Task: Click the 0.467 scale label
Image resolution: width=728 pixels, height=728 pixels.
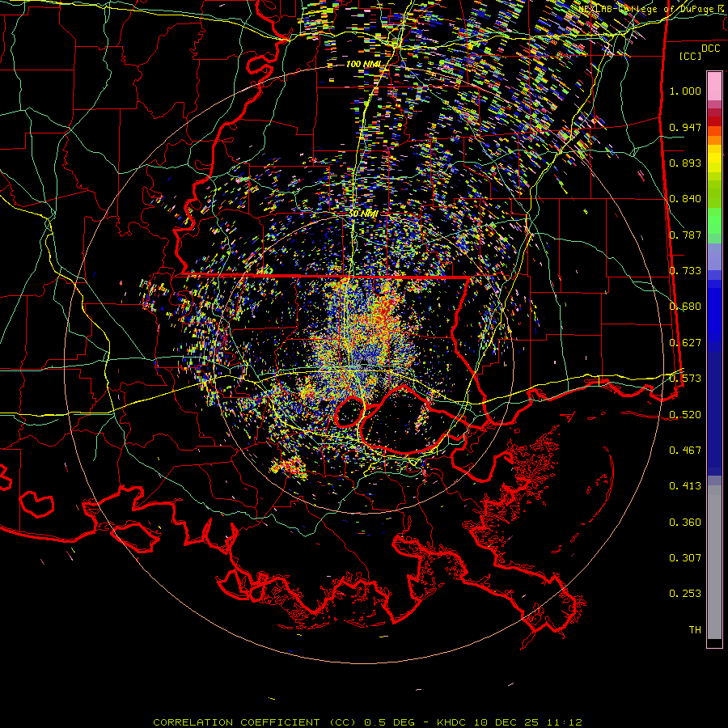Action: point(685,451)
